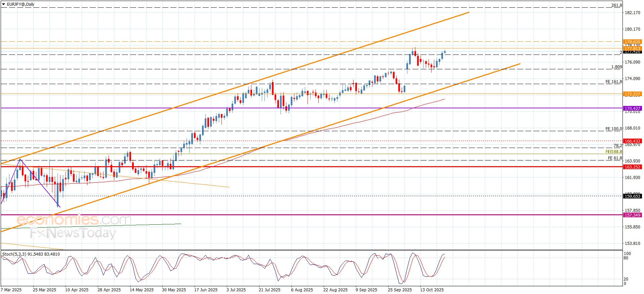
Task: Click the 168.010 price axis label
Action: pos(632,128)
